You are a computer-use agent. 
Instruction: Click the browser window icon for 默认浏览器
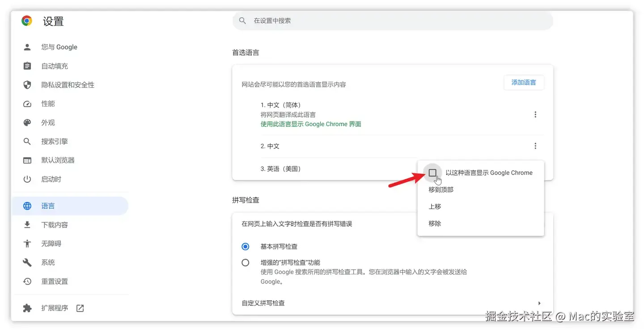click(27, 160)
